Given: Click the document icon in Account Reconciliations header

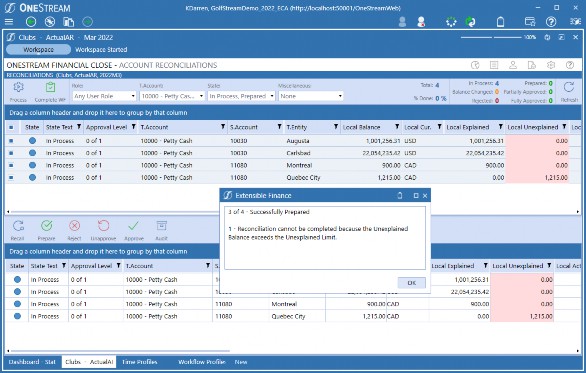Looking at the screenshot, I should click(x=531, y=65).
